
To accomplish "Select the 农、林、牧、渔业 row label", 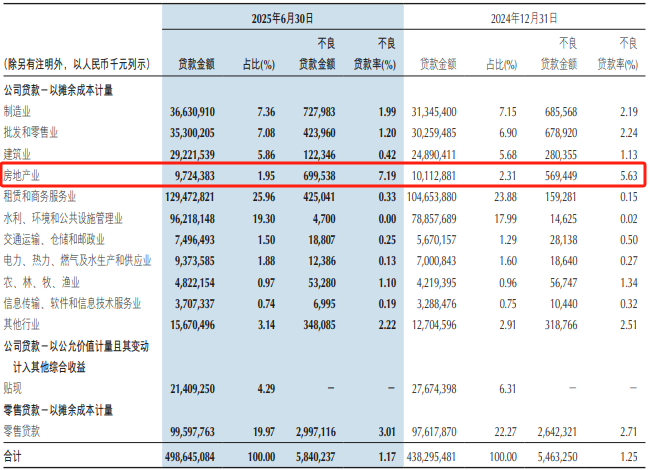I will click(42, 282).
